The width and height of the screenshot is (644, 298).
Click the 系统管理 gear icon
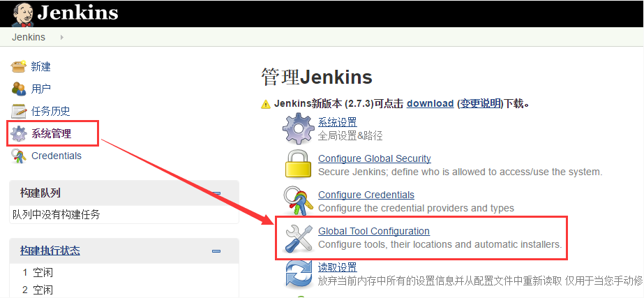click(18, 133)
